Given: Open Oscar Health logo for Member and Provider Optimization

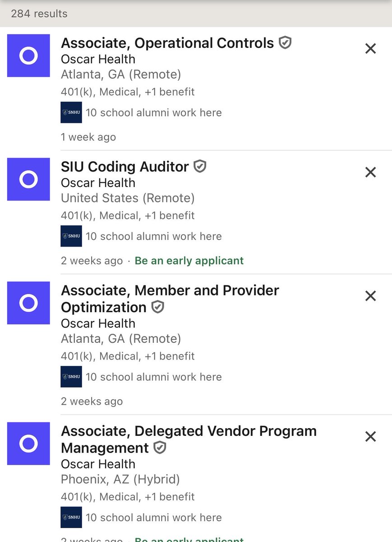Looking at the screenshot, I should (x=28, y=303).
